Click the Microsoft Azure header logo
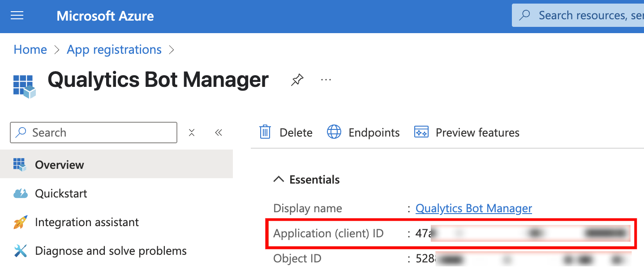 105,16
